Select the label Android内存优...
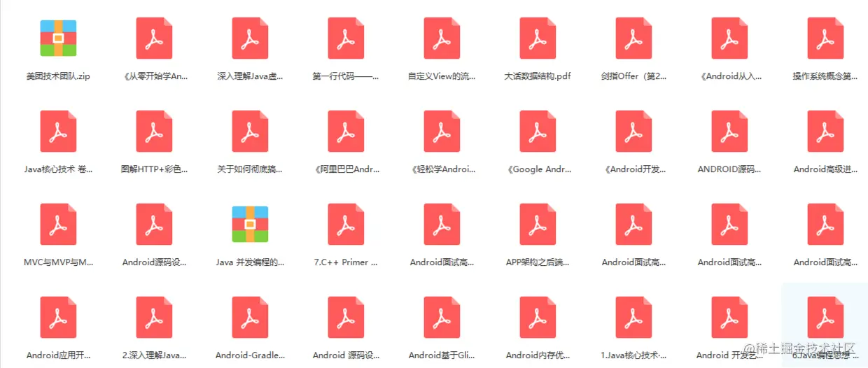Image resolution: width=868 pixels, height=368 pixels. pyautogui.click(x=538, y=355)
